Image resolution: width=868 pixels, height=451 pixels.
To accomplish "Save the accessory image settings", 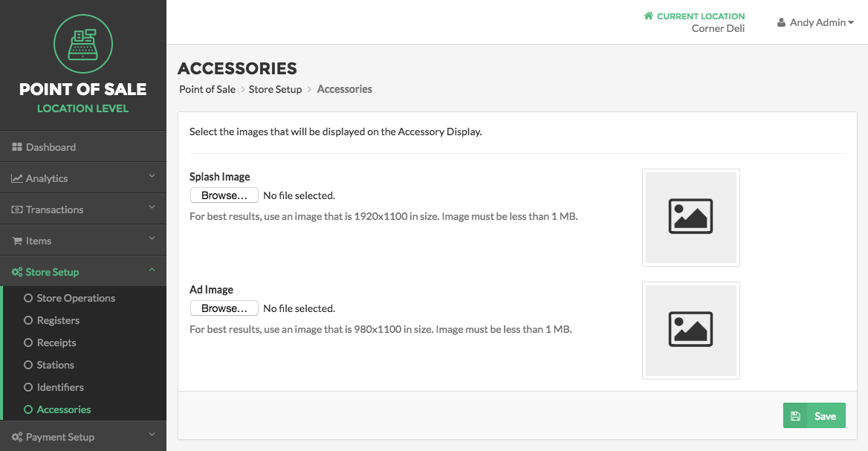I will (814, 415).
